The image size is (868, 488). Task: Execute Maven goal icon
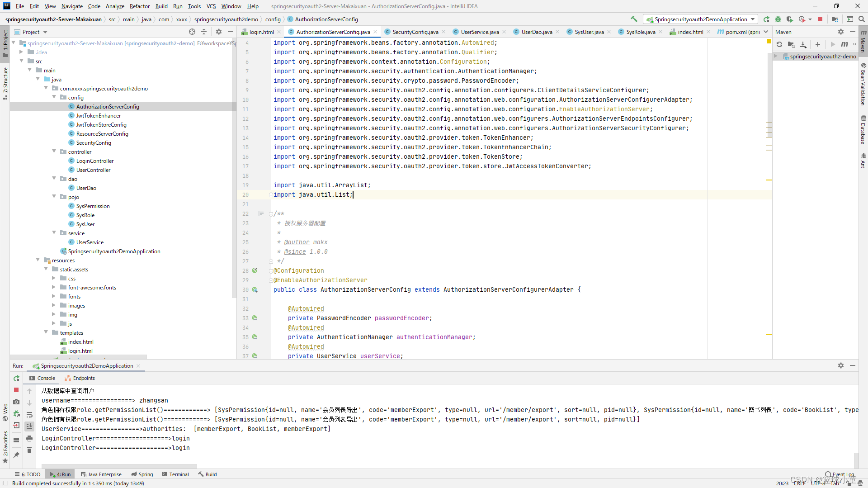pos(844,44)
